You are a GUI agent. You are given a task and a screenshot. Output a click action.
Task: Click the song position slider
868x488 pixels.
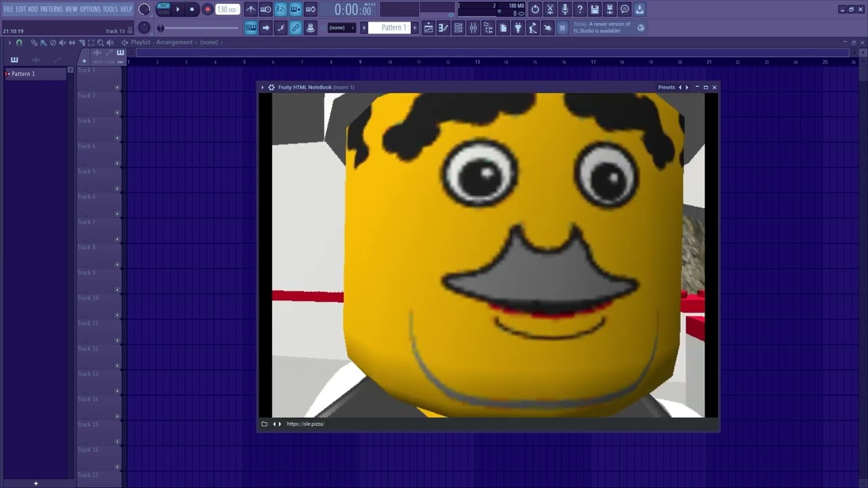pos(198,28)
